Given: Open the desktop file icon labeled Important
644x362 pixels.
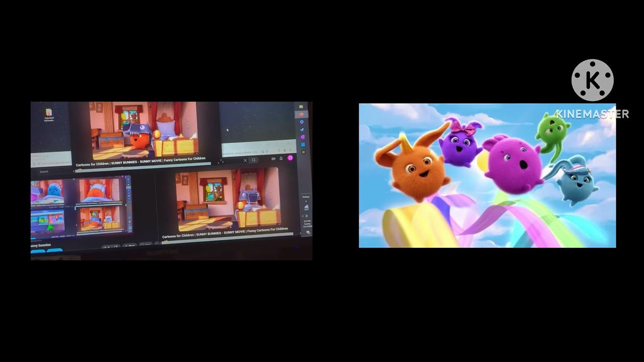Looking at the screenshot, I should [x=49, y=115].
